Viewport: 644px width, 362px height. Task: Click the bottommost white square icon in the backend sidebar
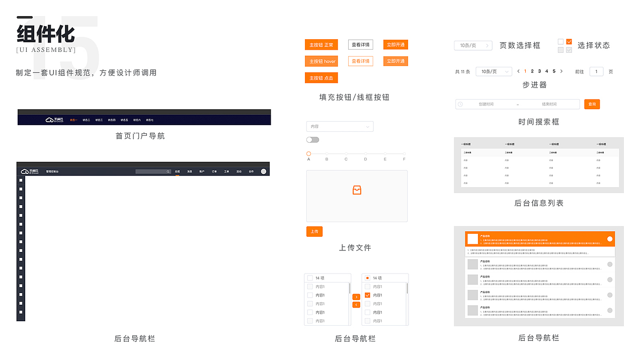[x=21, y=312]
